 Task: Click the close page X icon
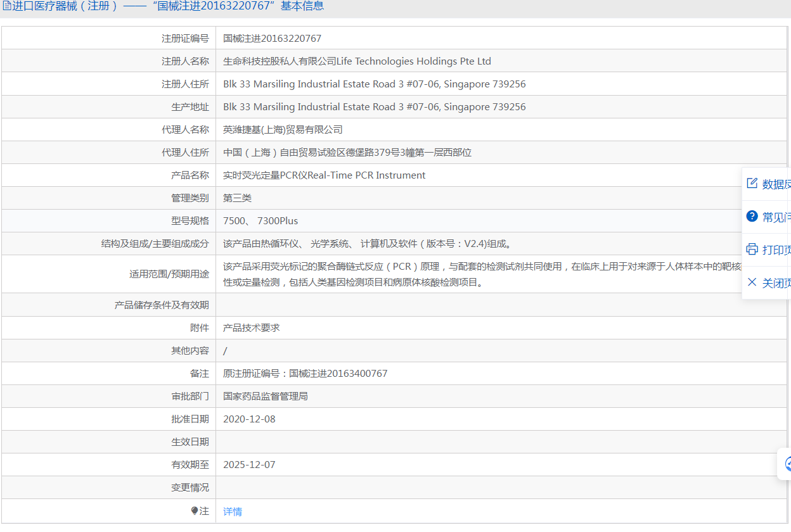[752, 282]
